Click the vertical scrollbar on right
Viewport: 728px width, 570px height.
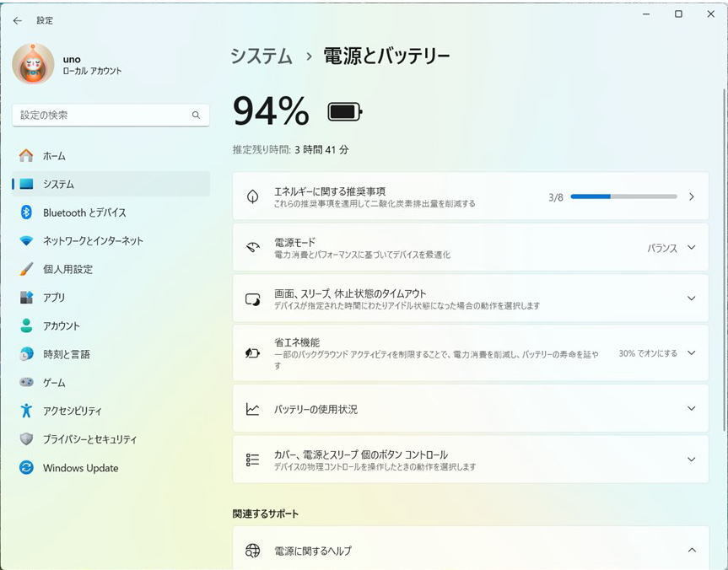[724, 261]
